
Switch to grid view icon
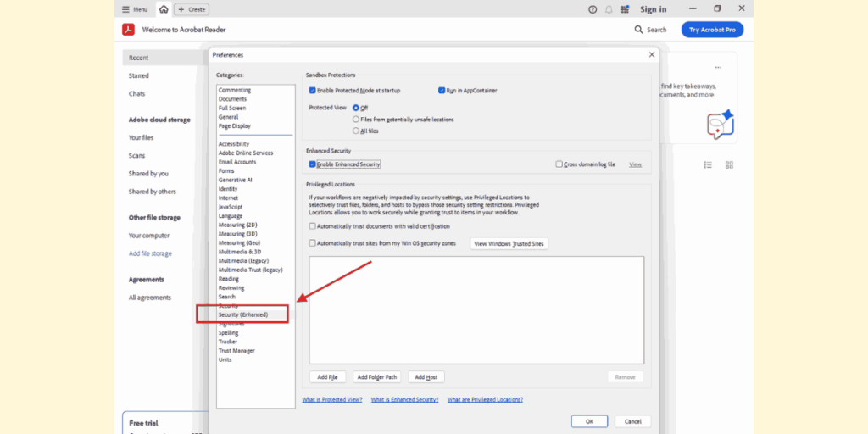point(729,165)
